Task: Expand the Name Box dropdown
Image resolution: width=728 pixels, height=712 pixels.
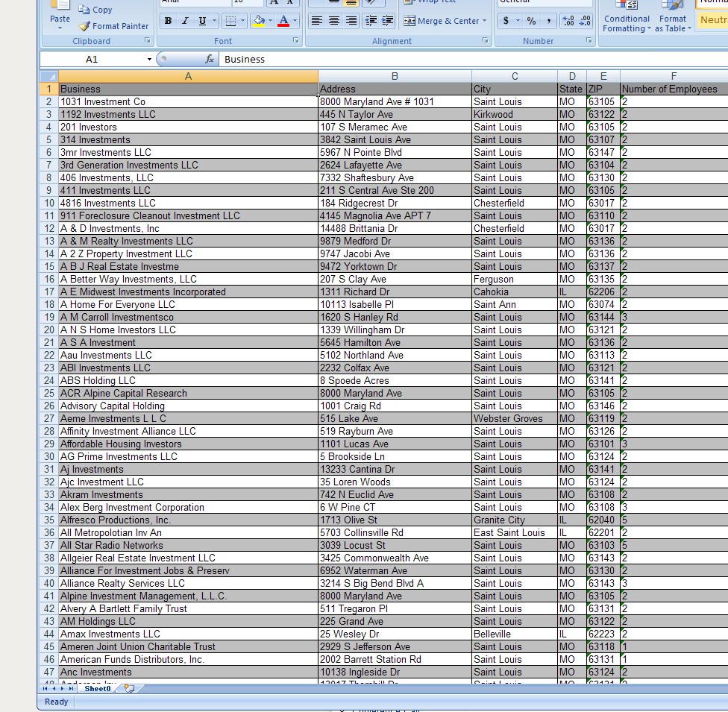Action: (149, 60)
